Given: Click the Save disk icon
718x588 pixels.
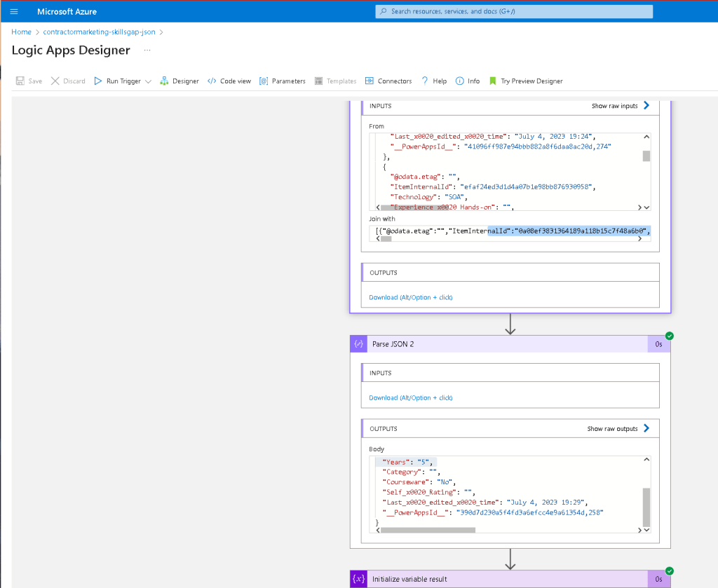Looking at the screenshot, I should click(20, 81).
